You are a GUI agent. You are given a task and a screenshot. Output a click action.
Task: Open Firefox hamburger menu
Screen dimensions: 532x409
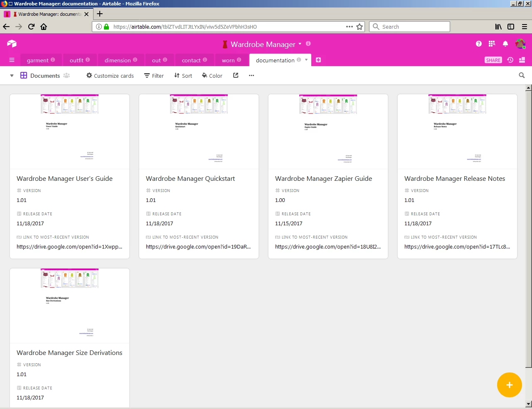pos(525,27)
